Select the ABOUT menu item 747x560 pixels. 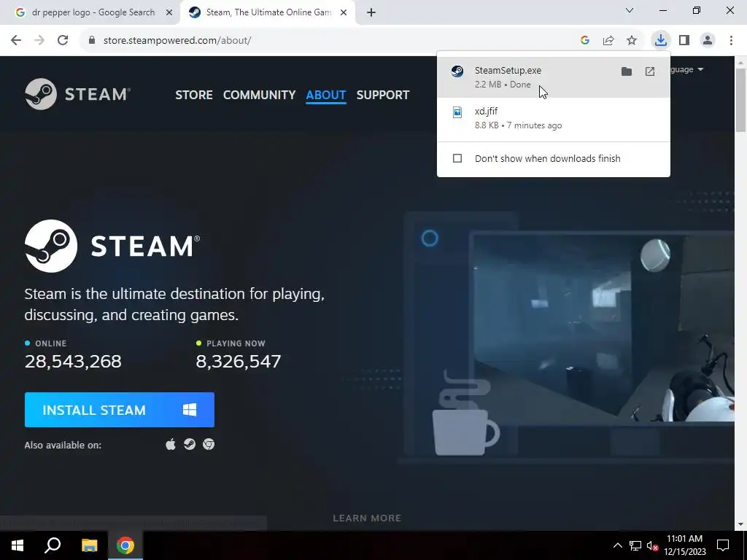click(x=326, y=95)
